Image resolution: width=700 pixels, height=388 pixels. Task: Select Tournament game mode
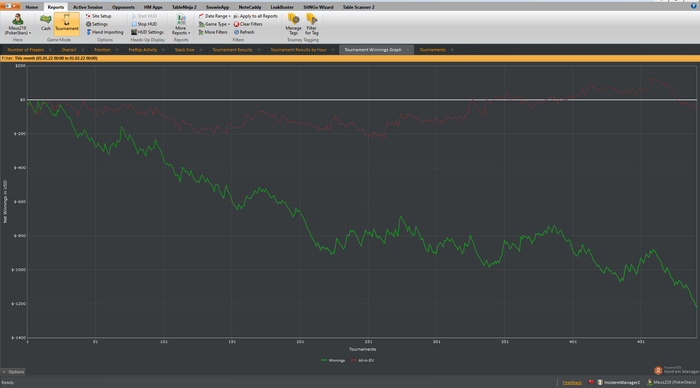(67, 23)
